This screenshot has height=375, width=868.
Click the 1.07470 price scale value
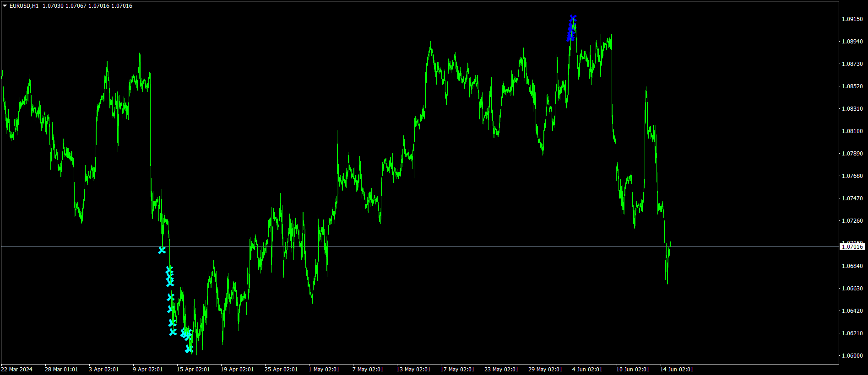point(852,198)
